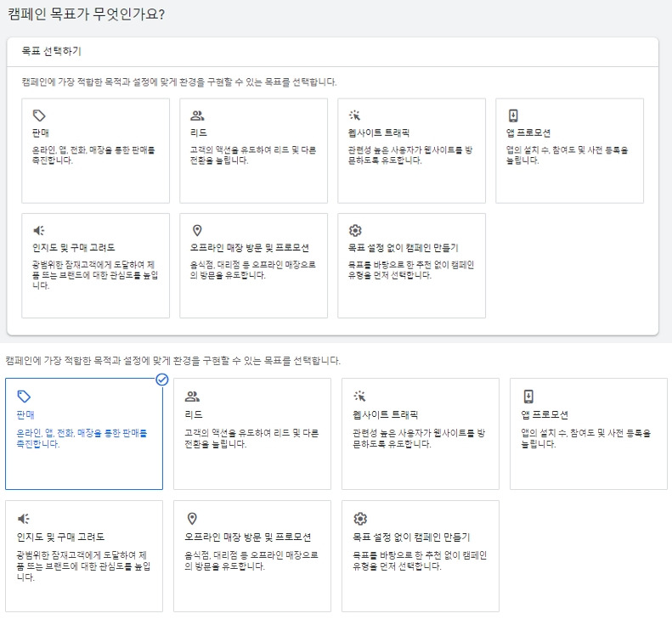Screen dimensions: 672x619
Task: Click the blue price tag icon on the selected 판매 card
Action: click(24, 397)
